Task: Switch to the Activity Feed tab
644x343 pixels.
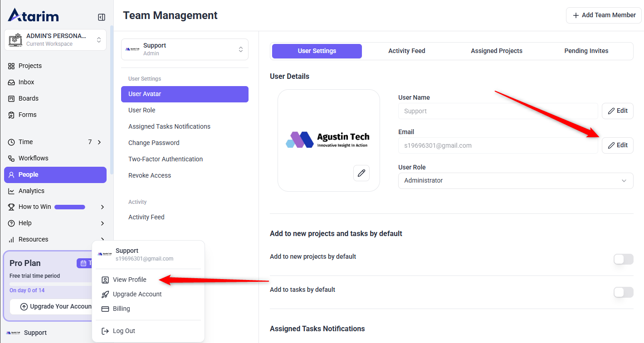Action: (x=406, y=51)
